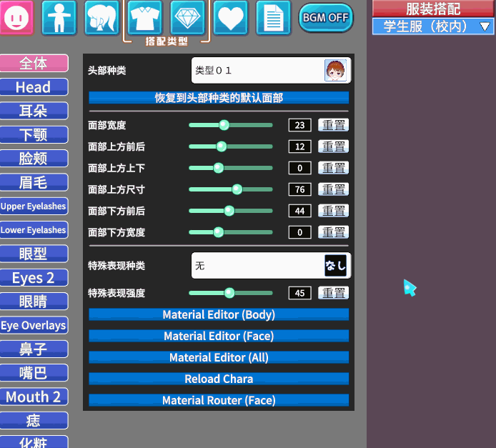
Task: Click the 面部上方尺寸 slider
Action: click(x=231, y=189)
